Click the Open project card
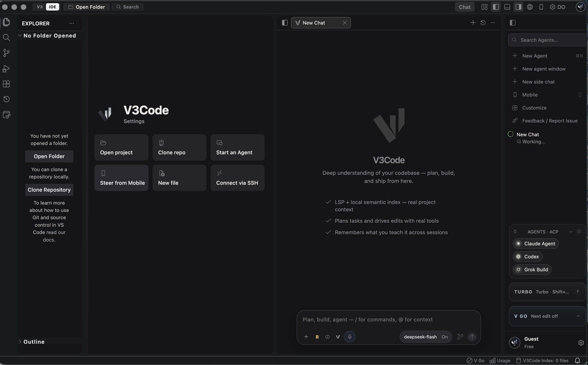This screenshot has width=588, height=365. pos(121,147)
